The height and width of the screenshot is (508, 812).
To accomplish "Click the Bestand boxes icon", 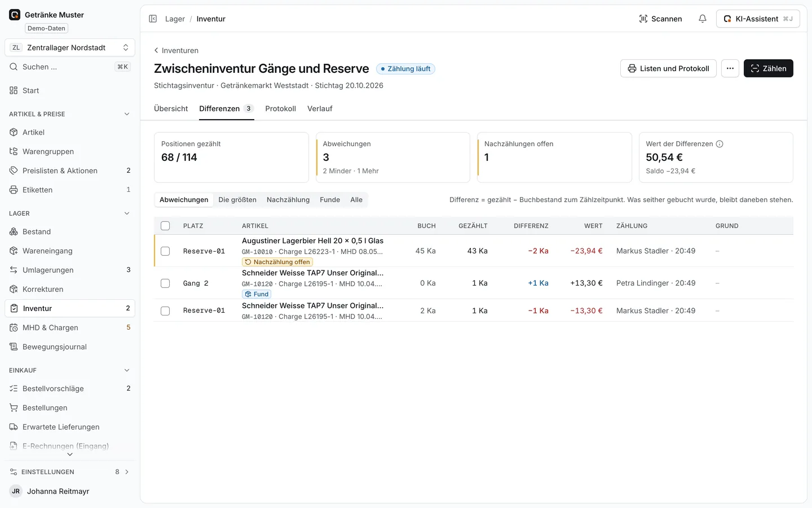I will (x=14, y=231).
